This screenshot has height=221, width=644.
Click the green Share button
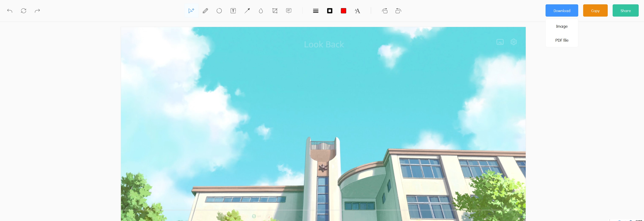coord(625,11)
